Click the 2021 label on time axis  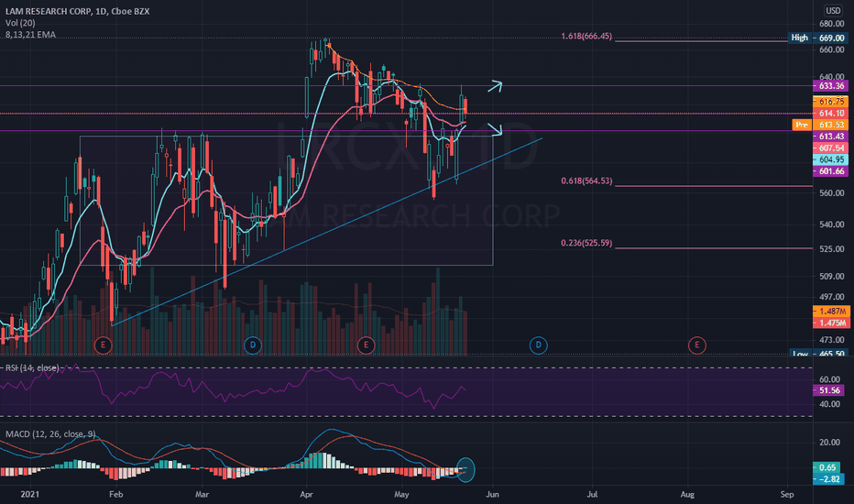click(30, 494)
